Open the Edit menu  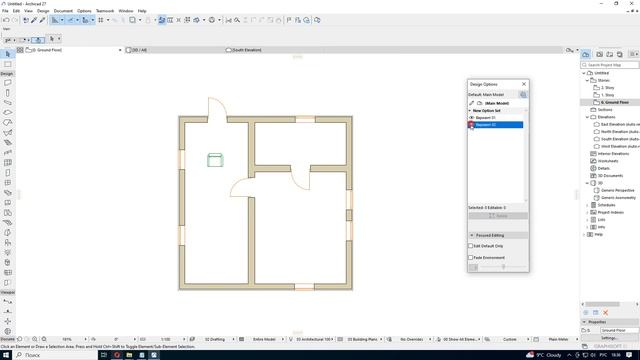click(x=16, y=11)
